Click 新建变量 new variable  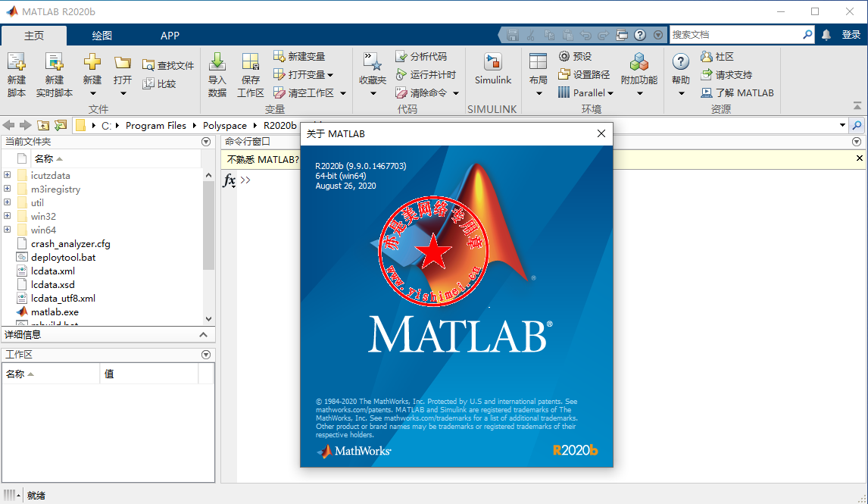[x=299, y=57]
